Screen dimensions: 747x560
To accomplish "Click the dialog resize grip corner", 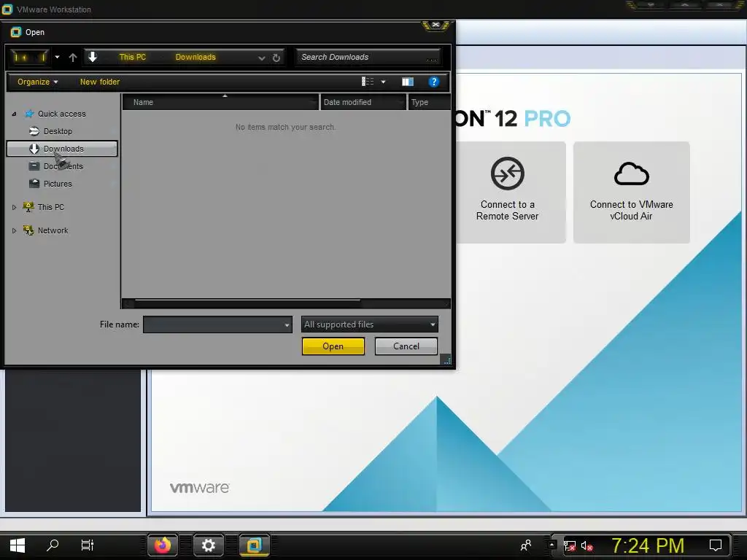I will [446, 360].
